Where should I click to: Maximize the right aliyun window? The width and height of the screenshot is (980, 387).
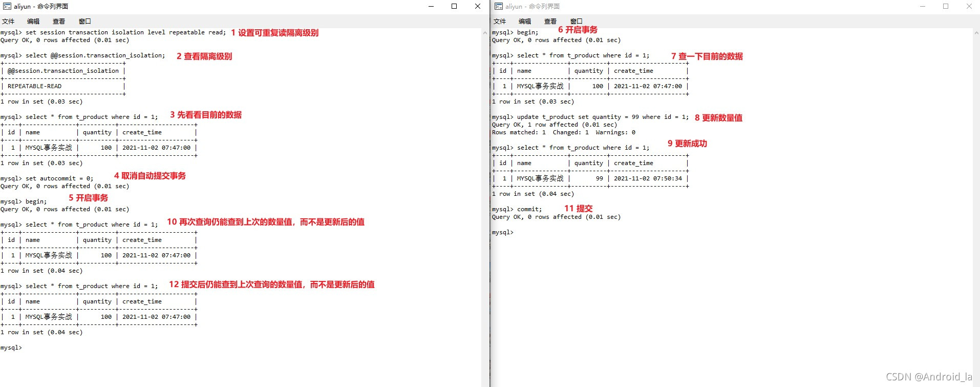(946, 6)
